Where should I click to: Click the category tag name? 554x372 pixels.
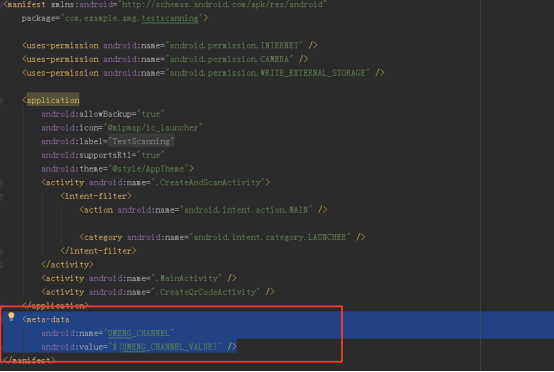[103, 237]
